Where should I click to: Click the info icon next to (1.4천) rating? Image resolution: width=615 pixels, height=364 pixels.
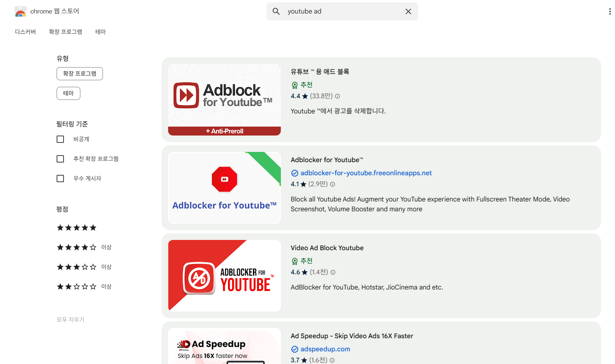tap(333, 272)
